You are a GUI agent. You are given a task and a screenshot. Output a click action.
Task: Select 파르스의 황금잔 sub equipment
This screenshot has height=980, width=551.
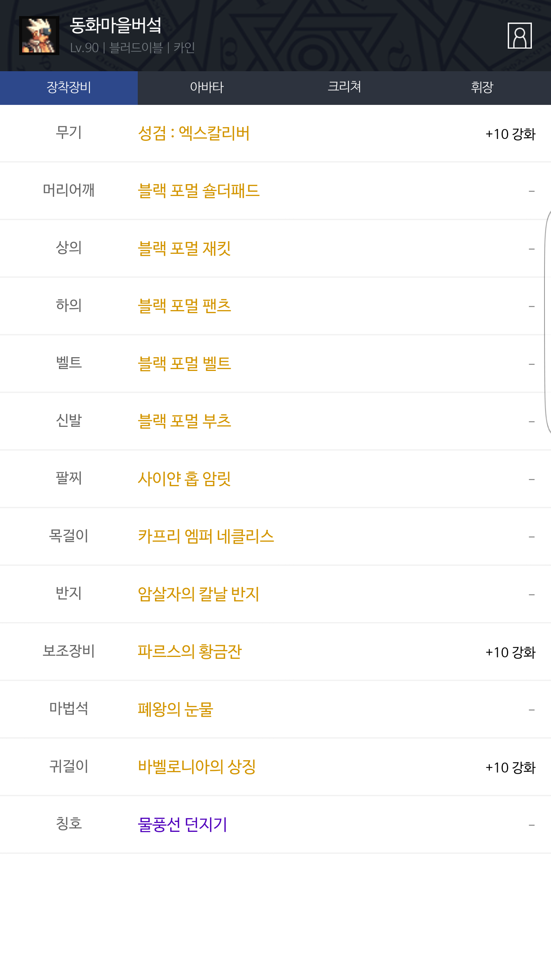point(190,652)
